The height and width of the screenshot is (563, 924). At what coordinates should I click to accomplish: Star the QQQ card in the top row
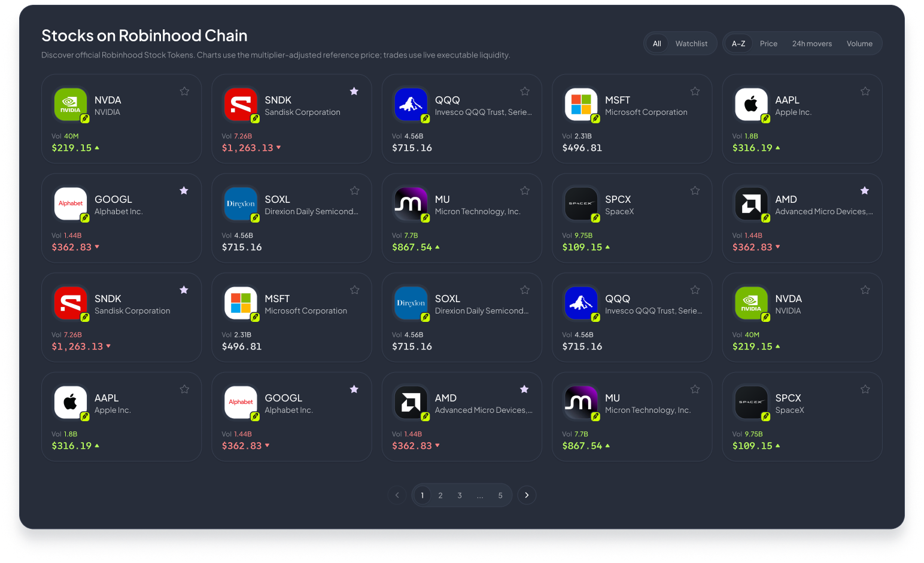tap(525, 92)
